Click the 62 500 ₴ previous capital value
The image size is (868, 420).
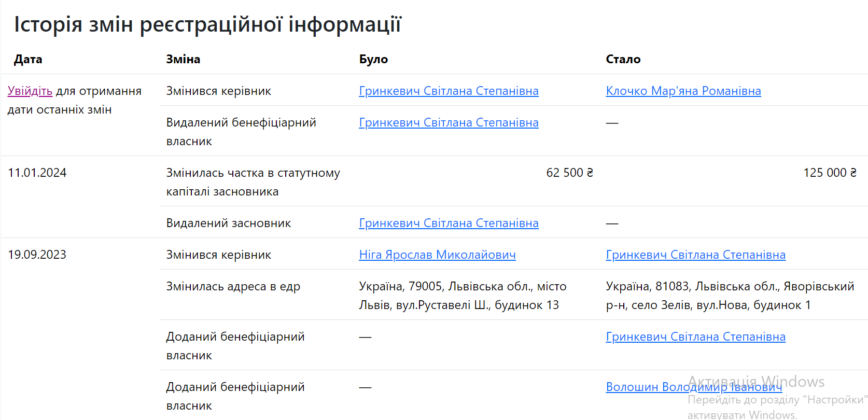click(x=569, y=173)
